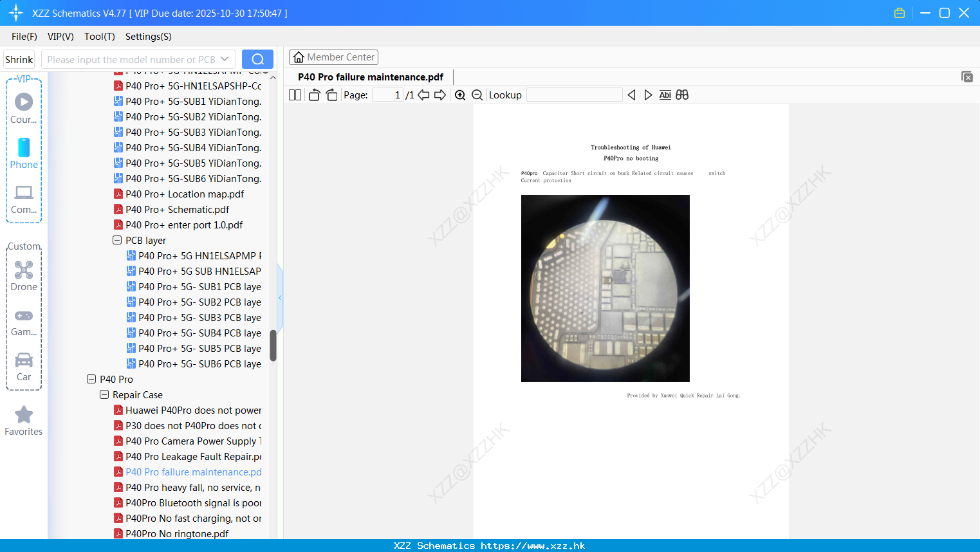This screenshot has height=552, width=980.
Task: Open the Settings(S) menu
Action: (x=149, y=37)
